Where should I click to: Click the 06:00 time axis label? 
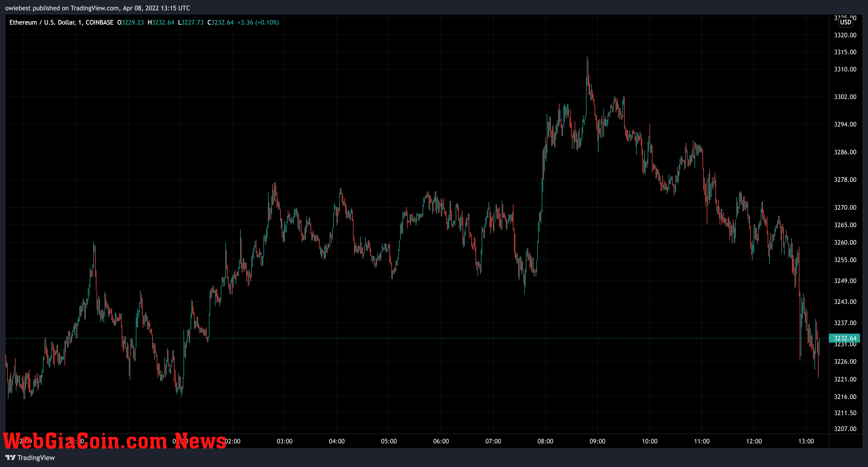pos(441,441)
